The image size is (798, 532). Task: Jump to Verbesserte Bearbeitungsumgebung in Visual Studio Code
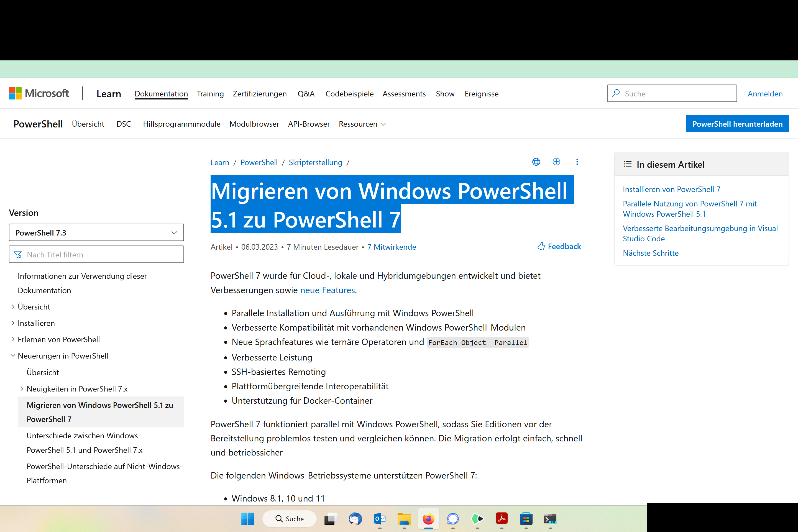(x=700, y=233)
